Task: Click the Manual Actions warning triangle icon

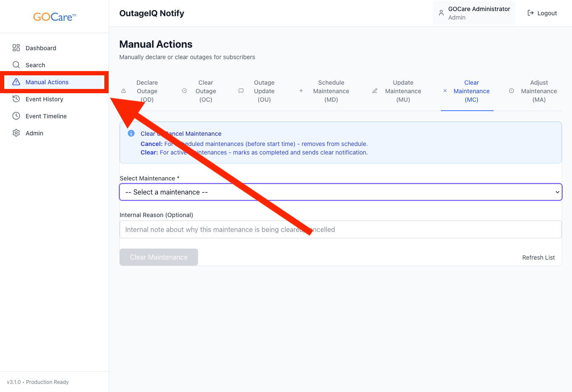Action: pos(16,82)
